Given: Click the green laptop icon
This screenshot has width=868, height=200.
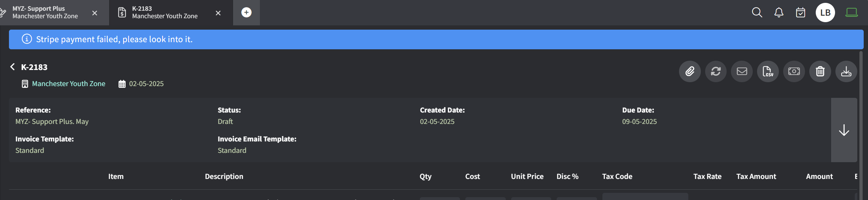Looking at the screenshot, I should pos(852,12).
